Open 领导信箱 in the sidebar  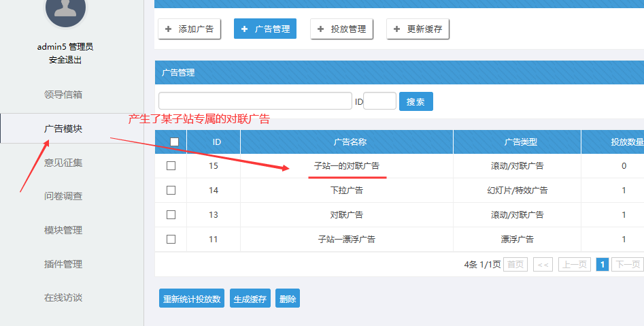63,95
